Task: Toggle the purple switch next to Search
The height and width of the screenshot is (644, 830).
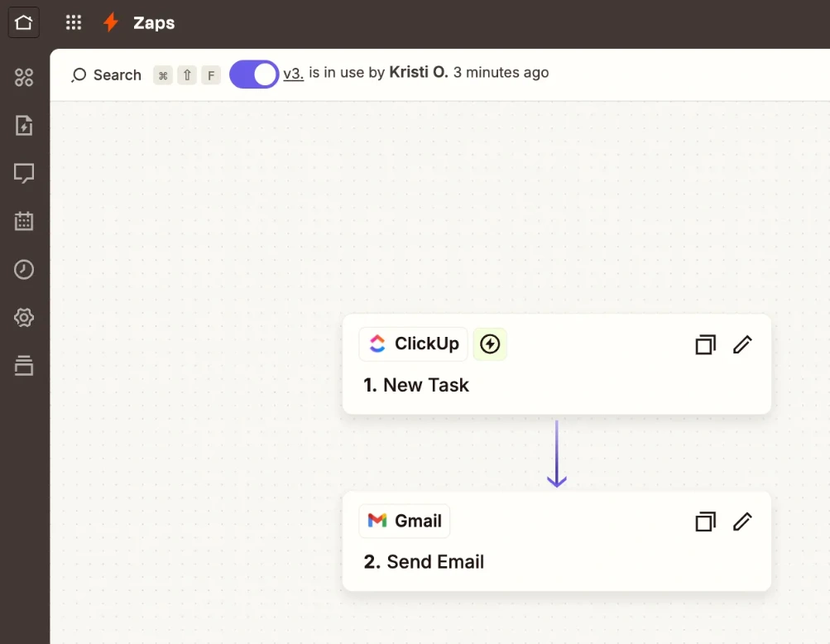Action: point(253,74)
